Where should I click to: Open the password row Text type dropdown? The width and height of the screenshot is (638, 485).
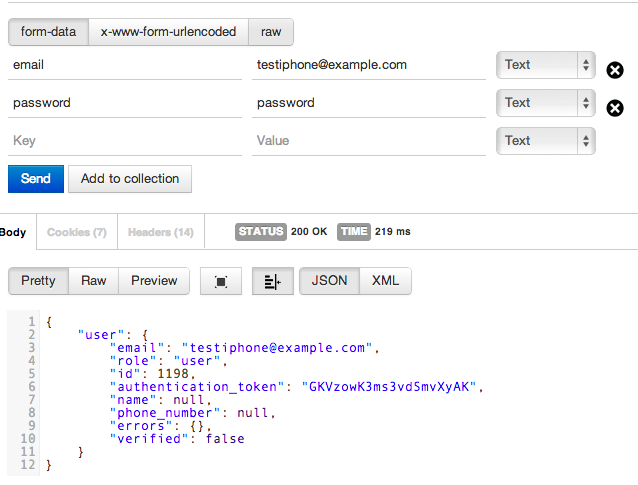pyautogui.click(x=546, y=103)
